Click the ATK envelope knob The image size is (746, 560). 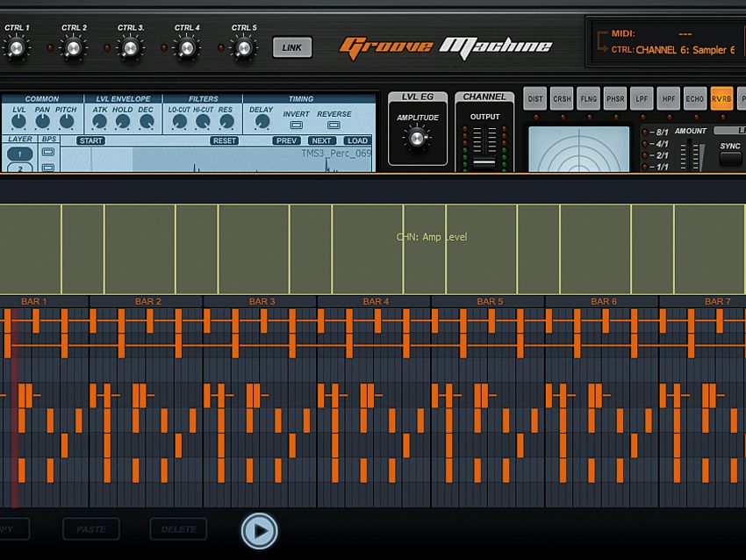pos(99,122)
